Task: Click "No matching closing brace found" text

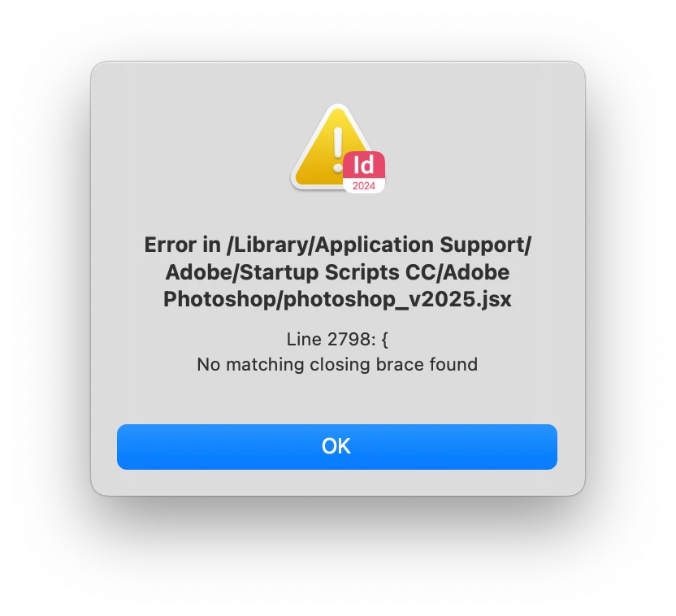Action: pyautogui.click(x=337, y=365)
